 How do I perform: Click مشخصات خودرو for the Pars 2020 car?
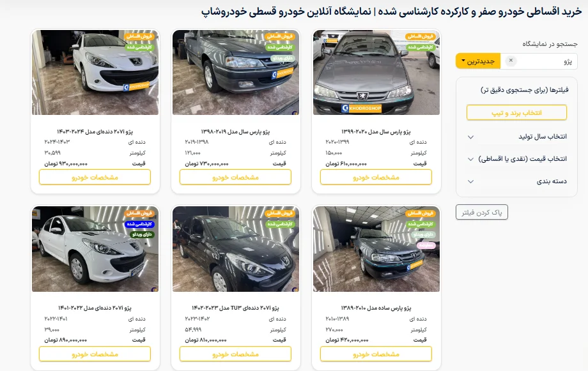click(376, 178)
